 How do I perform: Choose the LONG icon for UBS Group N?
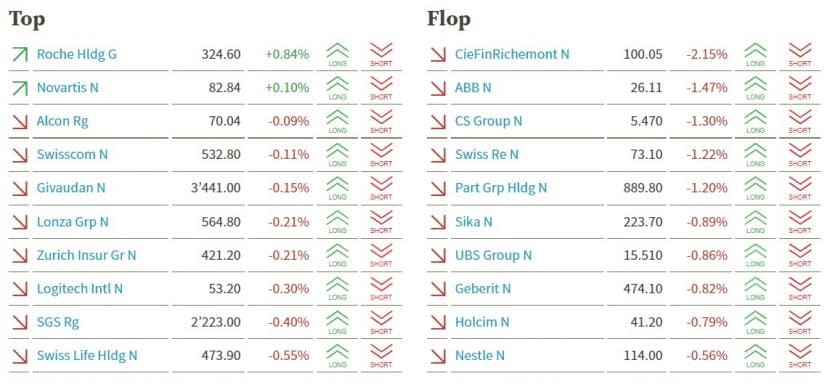pos(755,256)
